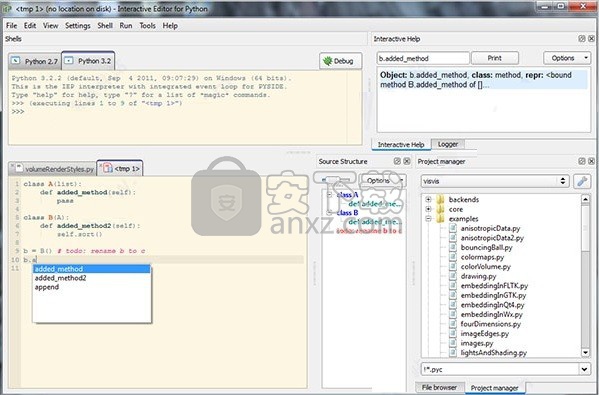The width and height of the screenshot is (599, 395).
Task: Undock the Interactive Help panel
Action: tap(582, 39)
